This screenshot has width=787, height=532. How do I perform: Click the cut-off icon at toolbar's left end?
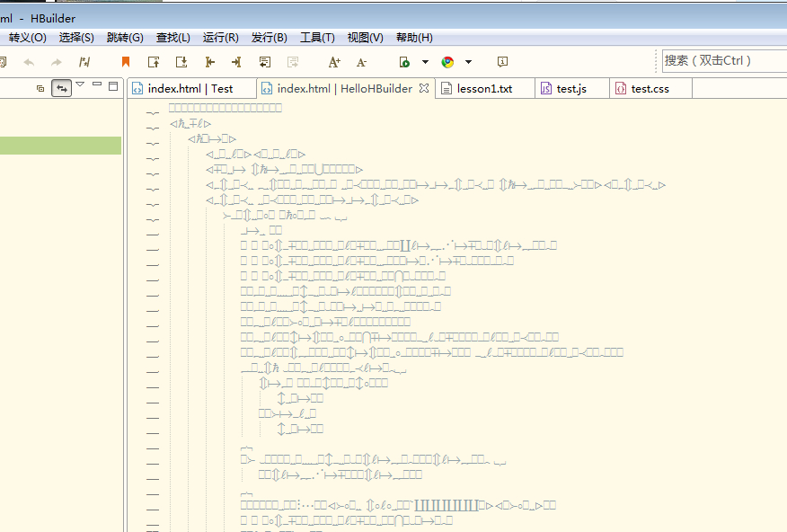pos(3,62)
